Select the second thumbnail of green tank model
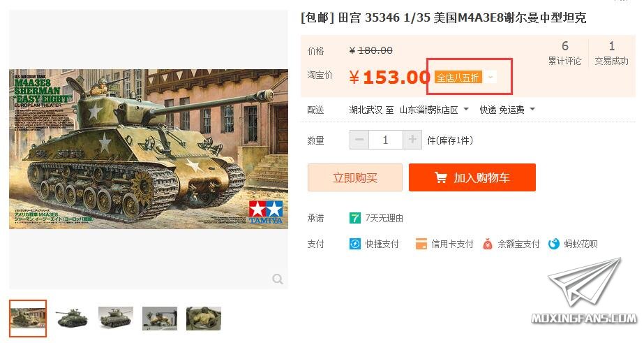 click(x=72, y=319)
